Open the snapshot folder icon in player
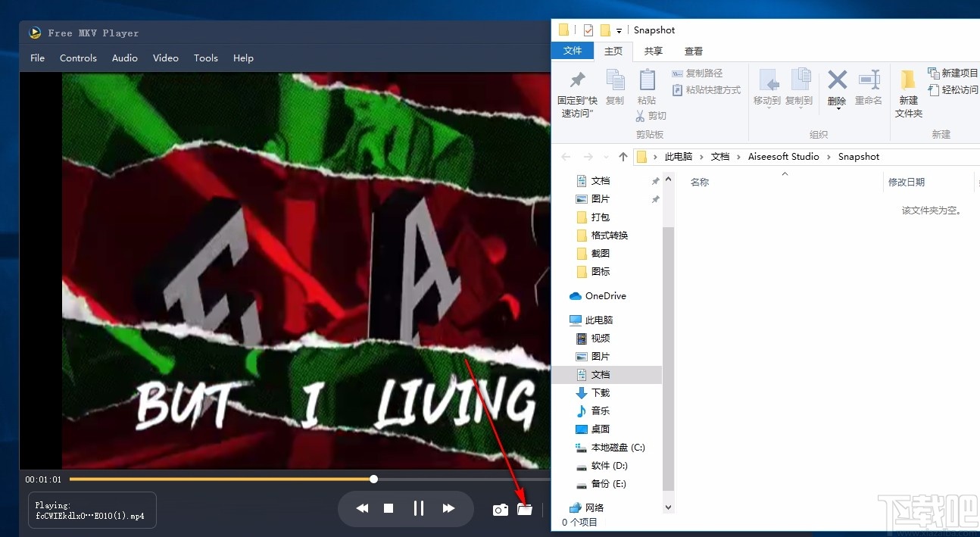This screenshot has height=537, width=980. pyautogui.click(x=525, y=509)
